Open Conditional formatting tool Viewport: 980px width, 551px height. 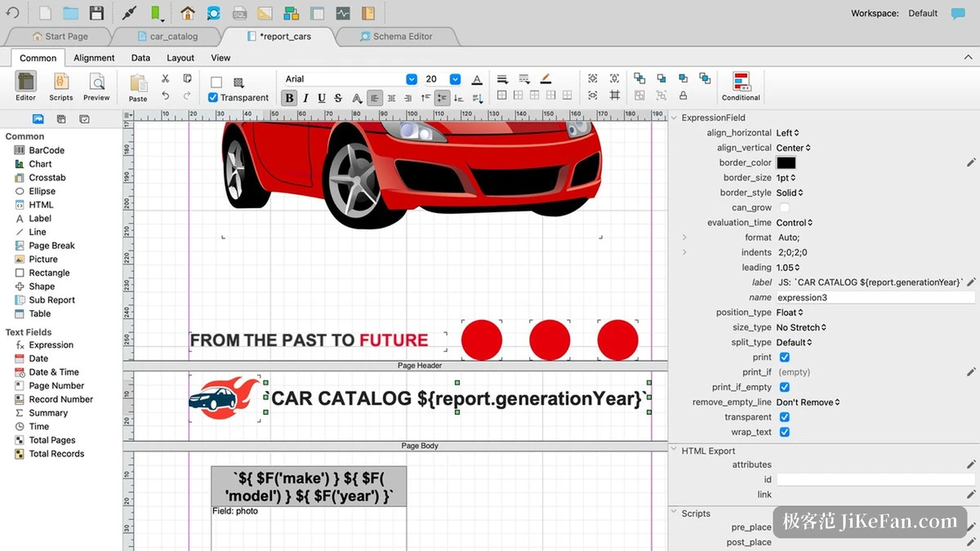(741, 87)
